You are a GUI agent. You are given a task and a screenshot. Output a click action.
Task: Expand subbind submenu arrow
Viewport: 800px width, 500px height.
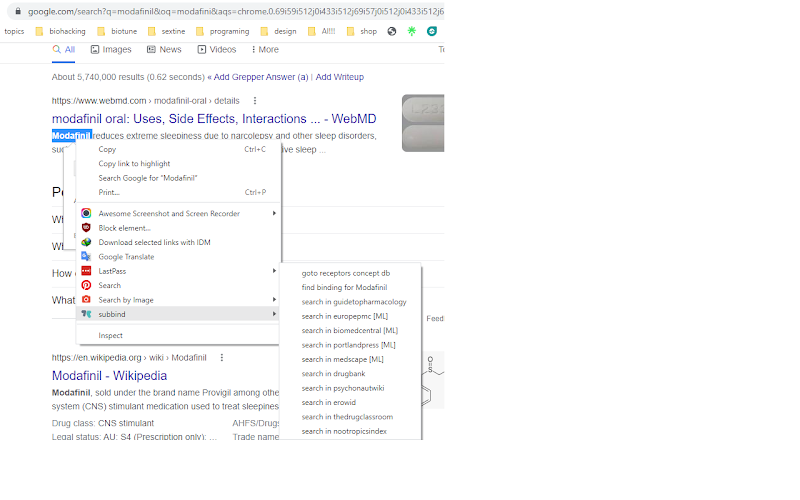tap(274, 314)
